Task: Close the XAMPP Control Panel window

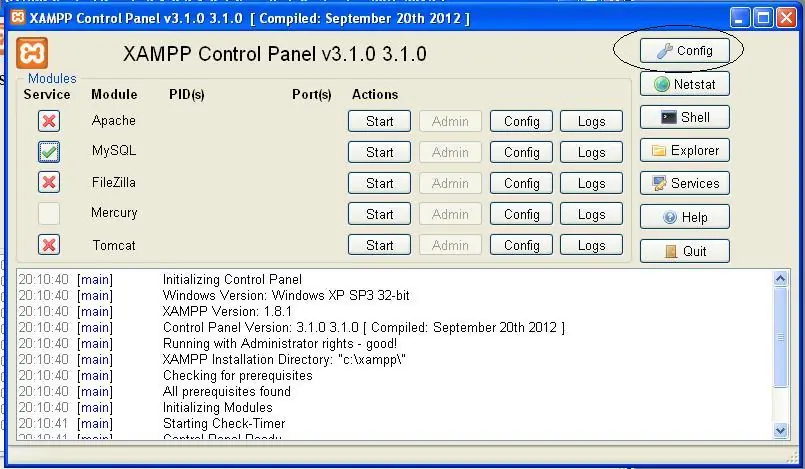Action: click(786, 18)
